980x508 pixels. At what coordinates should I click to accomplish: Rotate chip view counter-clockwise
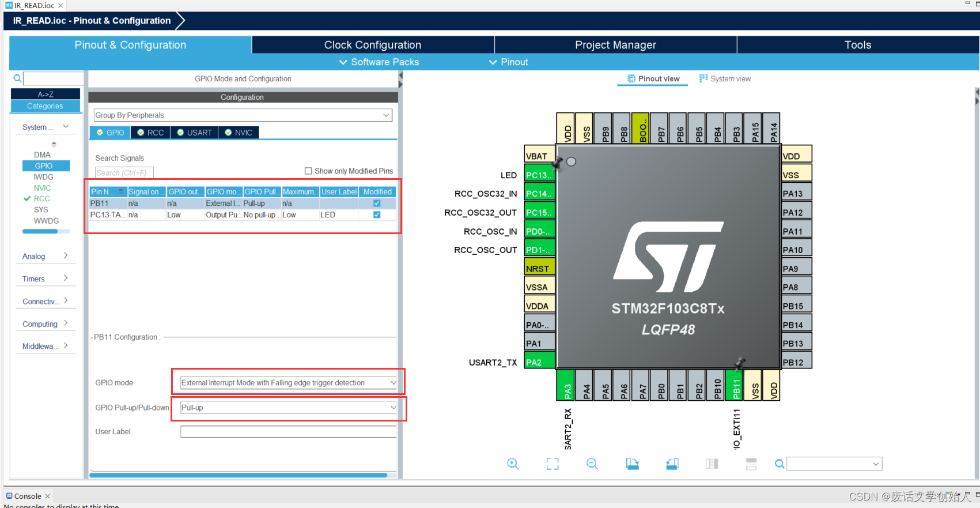(672, 464)
